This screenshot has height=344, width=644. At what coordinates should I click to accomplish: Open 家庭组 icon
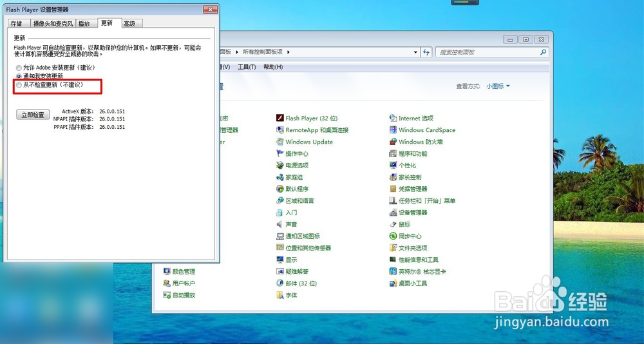click(280, 177)
